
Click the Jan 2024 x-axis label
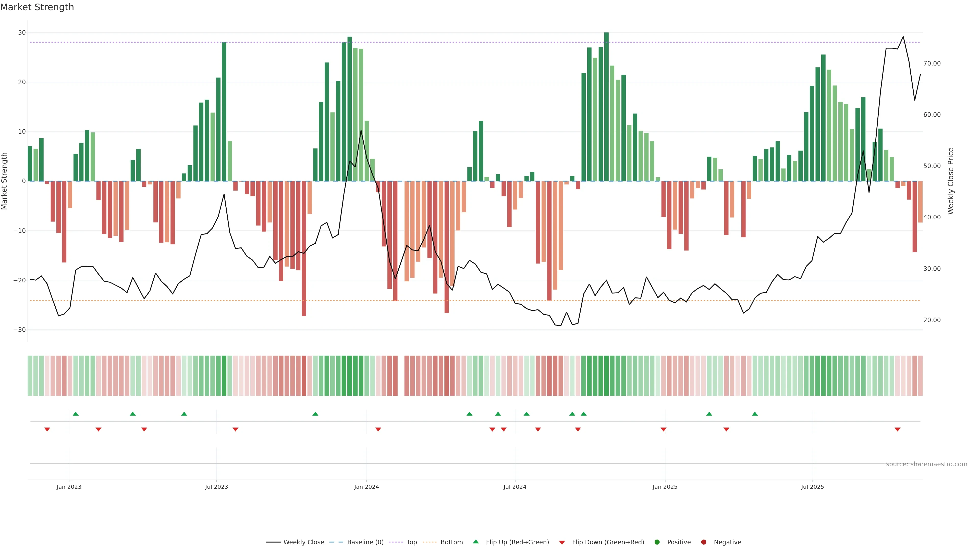coord(366,487)
